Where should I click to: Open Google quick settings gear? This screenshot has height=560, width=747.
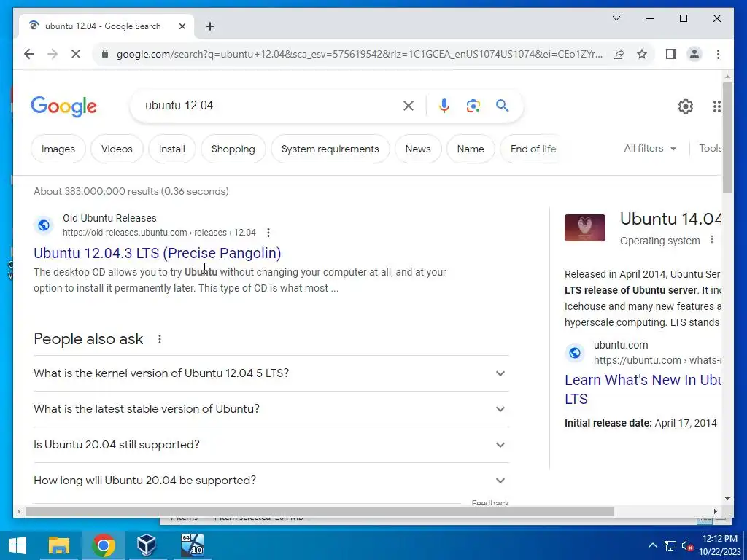point(686,106)
